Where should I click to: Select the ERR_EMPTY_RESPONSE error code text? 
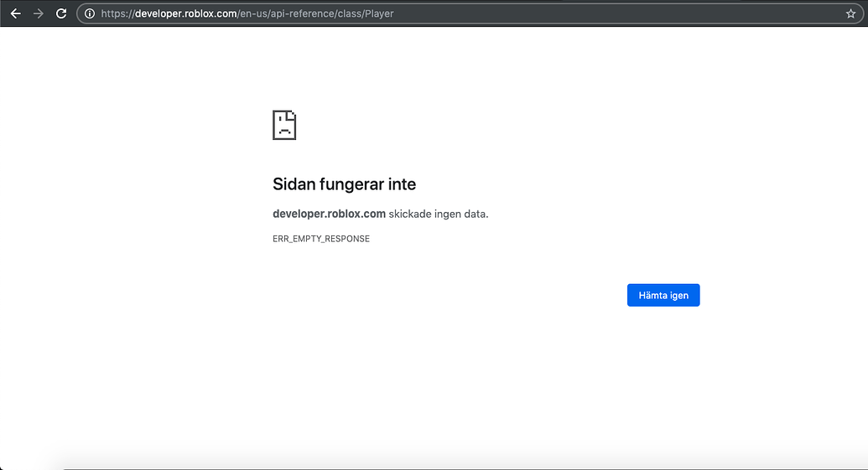[321, 239]
